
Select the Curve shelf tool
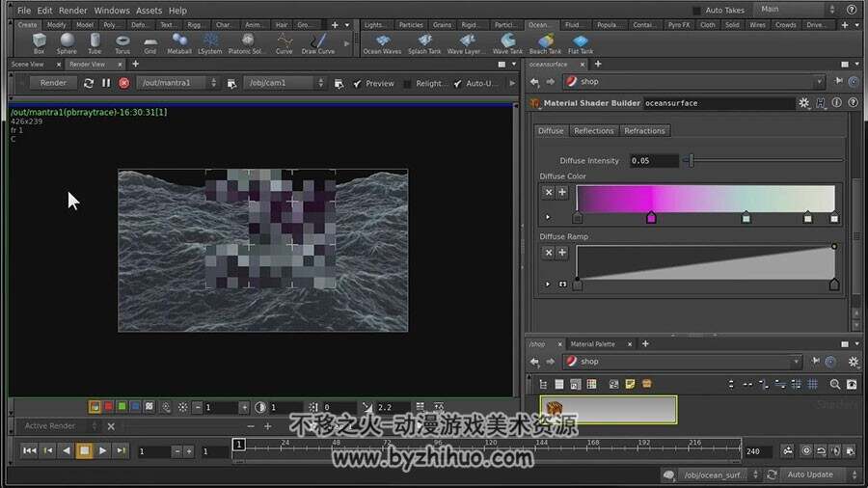[x=284, y=43]
